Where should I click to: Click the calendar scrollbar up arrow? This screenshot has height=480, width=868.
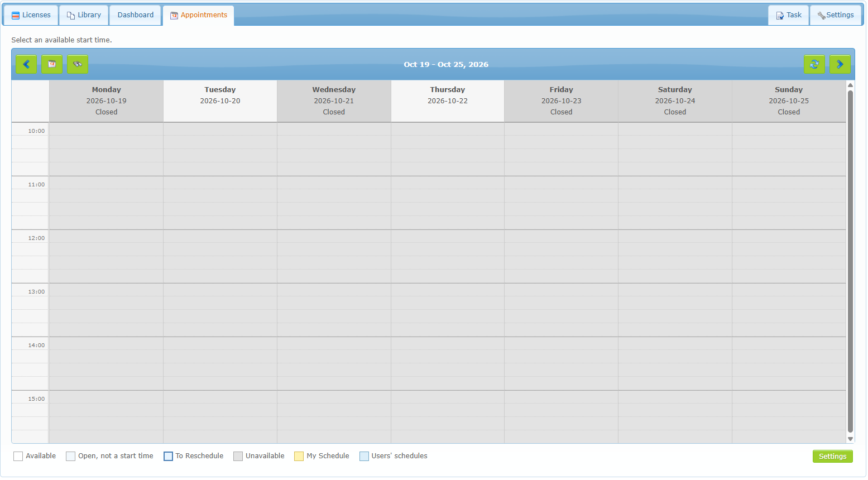point(850,85)
